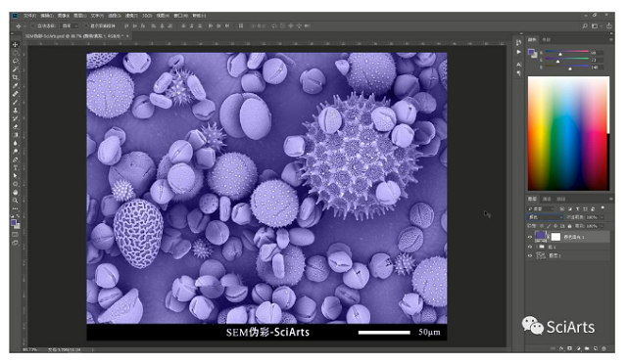Select the Lasso tool
627x364 pixels.
[16, 61]
